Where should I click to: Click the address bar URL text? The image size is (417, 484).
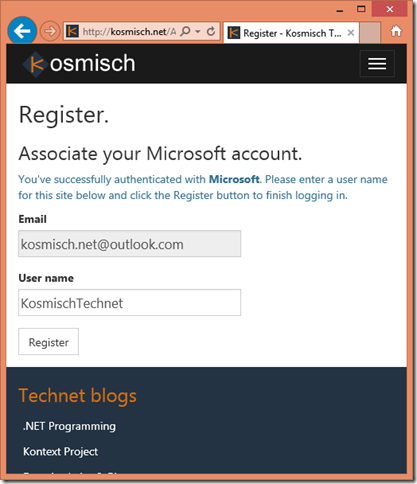[129, 32]
